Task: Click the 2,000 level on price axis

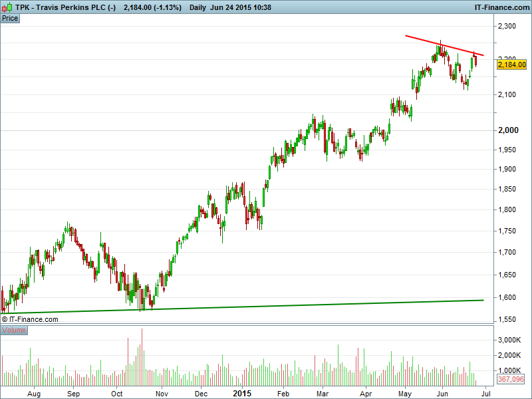Action: (507, 130)
